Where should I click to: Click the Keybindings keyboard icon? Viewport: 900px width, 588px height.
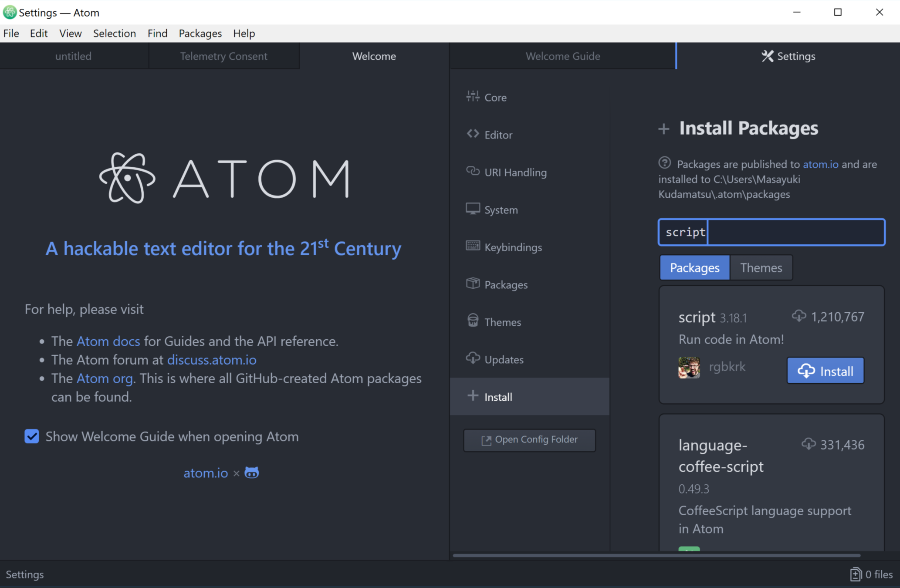tap(473, 246)
